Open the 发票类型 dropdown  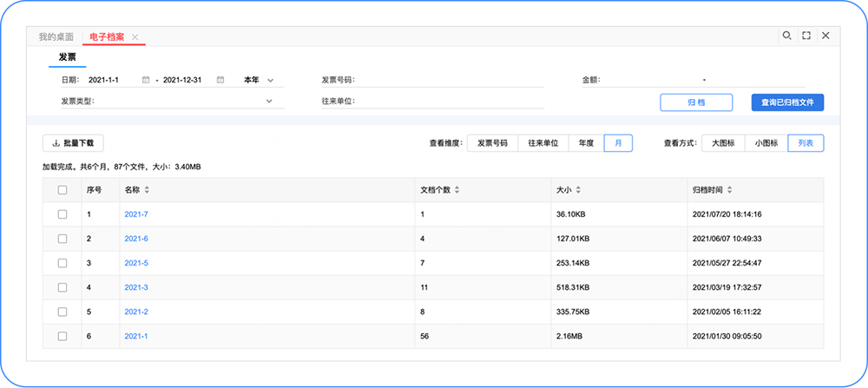tap(268, 101)
